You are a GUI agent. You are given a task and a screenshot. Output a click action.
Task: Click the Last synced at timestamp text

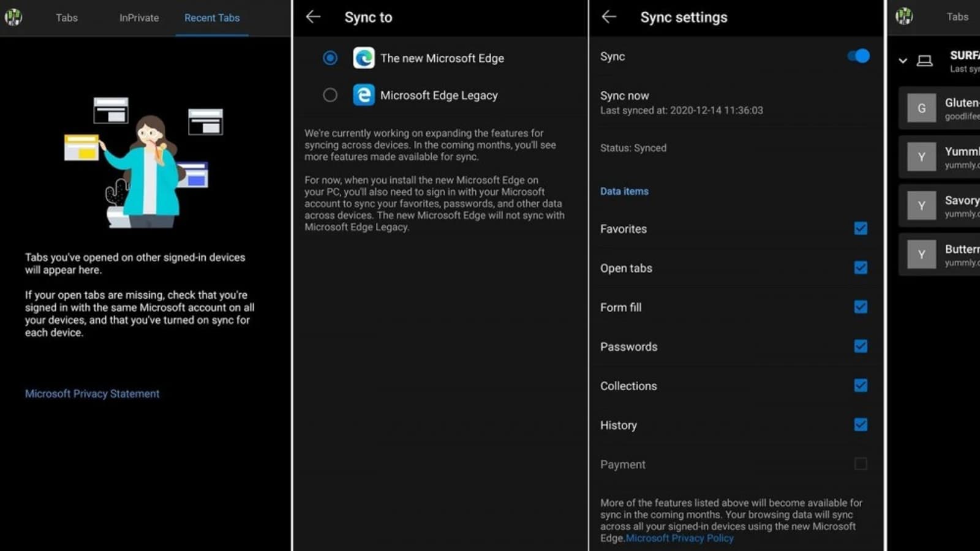pos(682,110)
